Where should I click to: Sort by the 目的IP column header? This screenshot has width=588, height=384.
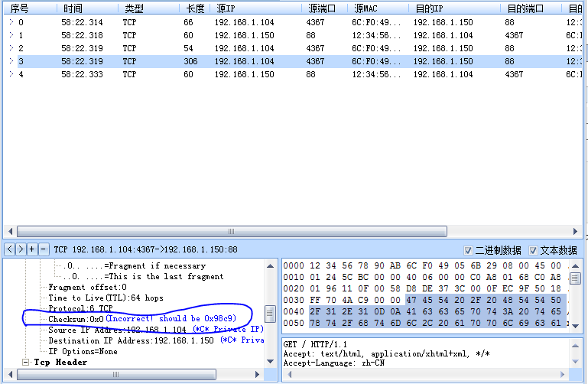tap(455, 8)
